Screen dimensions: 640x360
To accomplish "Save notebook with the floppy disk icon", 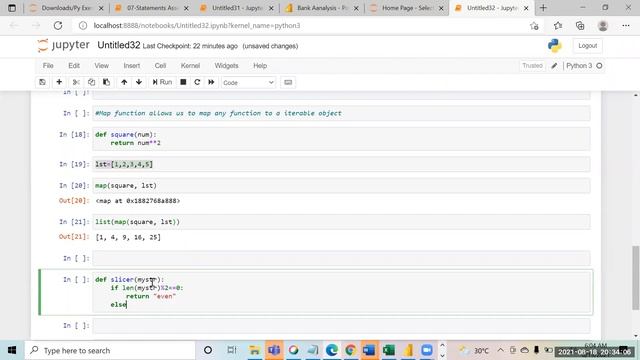I will click(42, 82).
